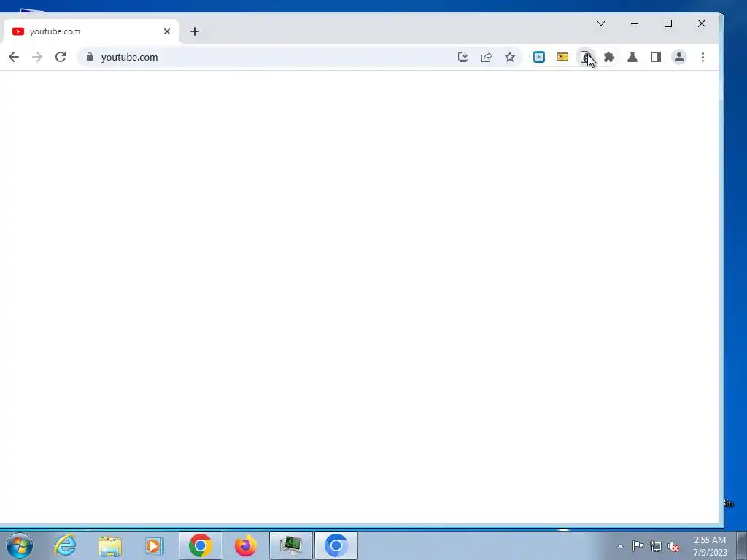Click the extension icon under the cursor
747x560 pixels.
point(586,57)
